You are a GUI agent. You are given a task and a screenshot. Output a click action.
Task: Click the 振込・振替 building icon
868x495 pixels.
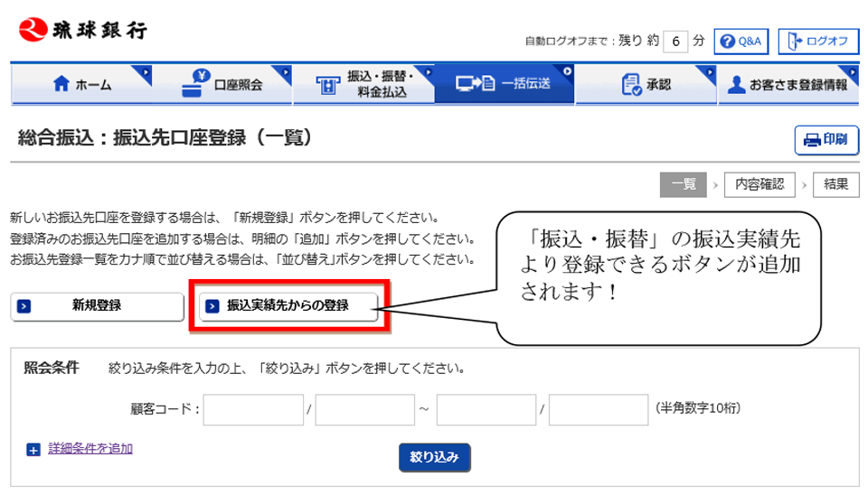(x=325, y=85)
